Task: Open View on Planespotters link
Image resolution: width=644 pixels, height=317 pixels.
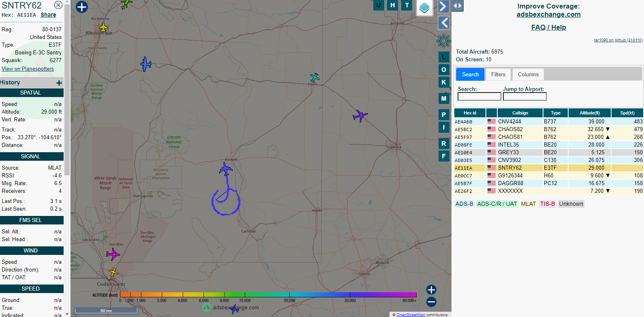Action: (28, 69)
